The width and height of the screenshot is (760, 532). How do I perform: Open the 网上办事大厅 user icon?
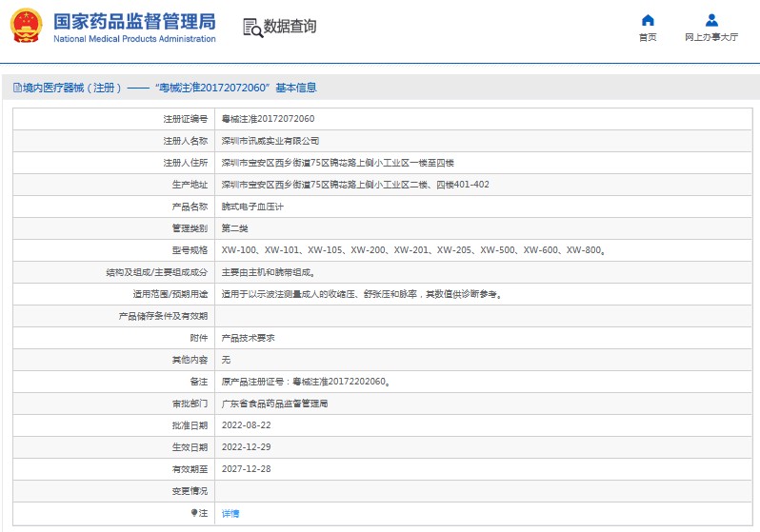tap(711, 20)
